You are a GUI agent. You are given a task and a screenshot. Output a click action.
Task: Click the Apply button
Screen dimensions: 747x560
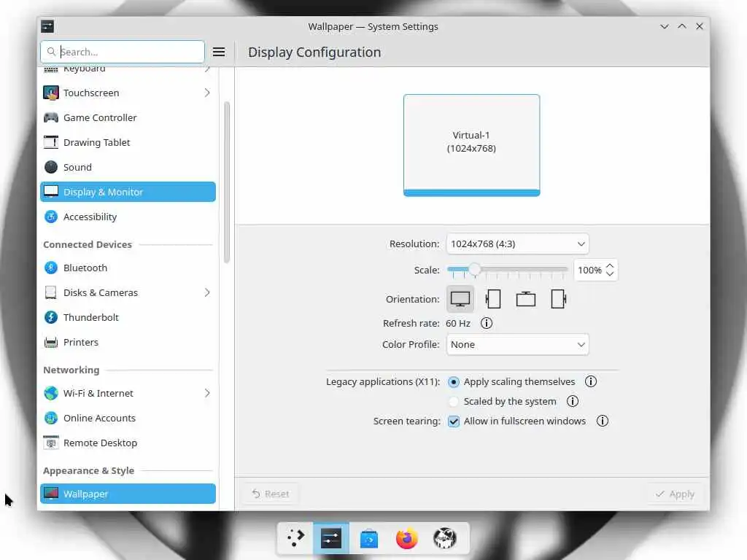pos(675,494)
